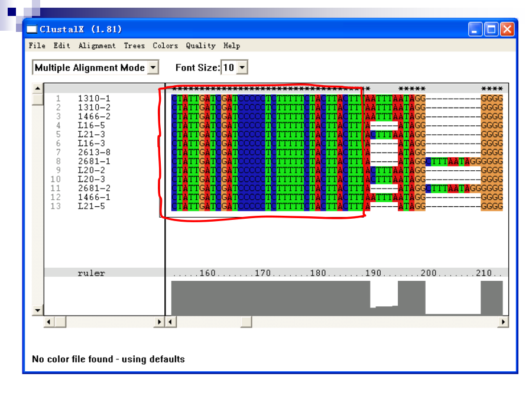Close the ClustalX window
The height and width of the screenshot is (399, 532).
(x=507, y=29)
